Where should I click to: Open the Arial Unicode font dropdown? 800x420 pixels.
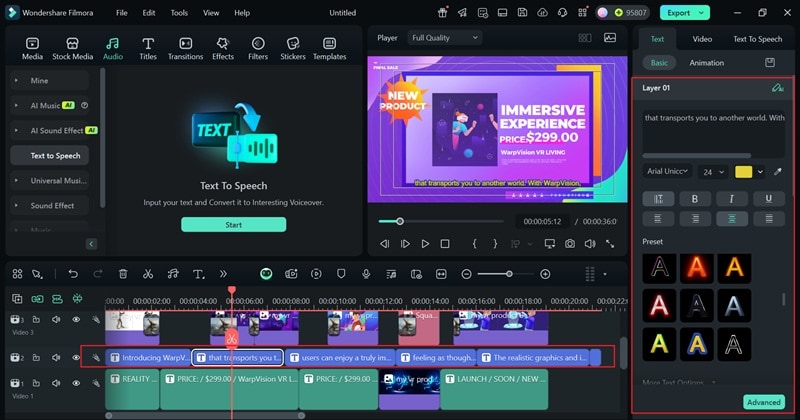click(667, 171)
